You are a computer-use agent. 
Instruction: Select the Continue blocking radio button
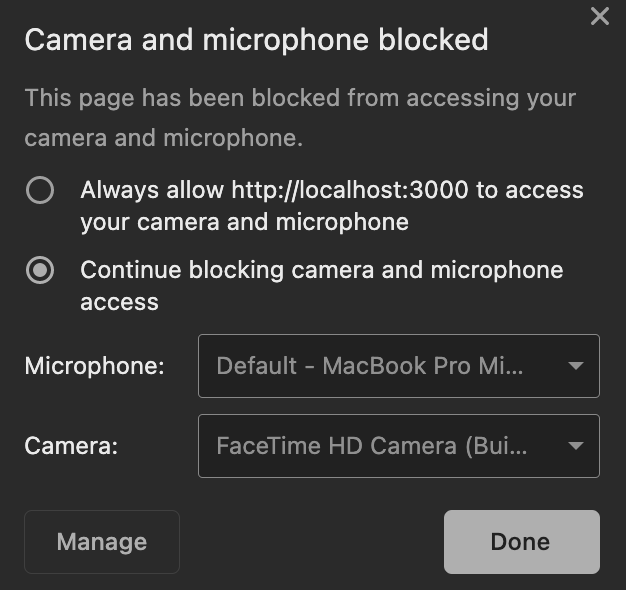tap(40, 270)
